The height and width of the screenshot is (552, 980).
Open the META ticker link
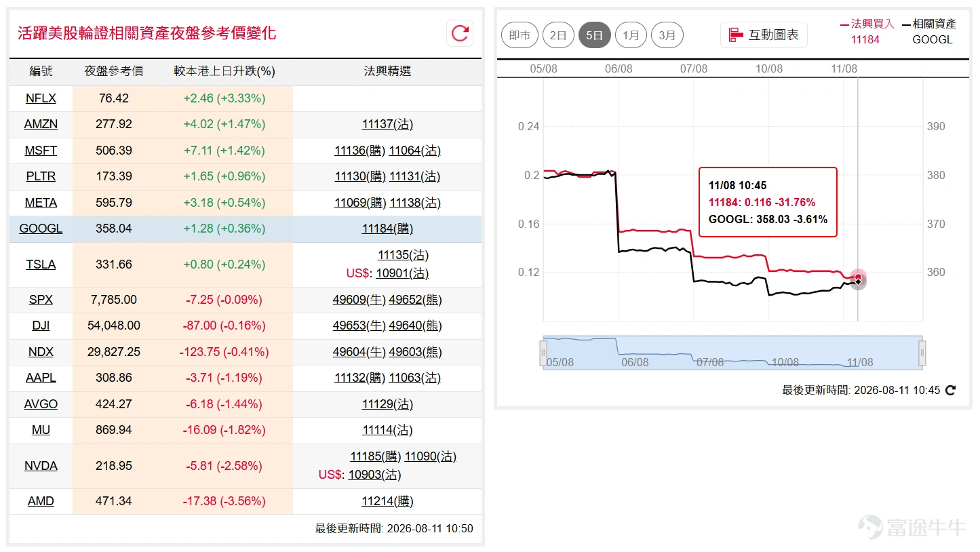(x=41, y=203)
